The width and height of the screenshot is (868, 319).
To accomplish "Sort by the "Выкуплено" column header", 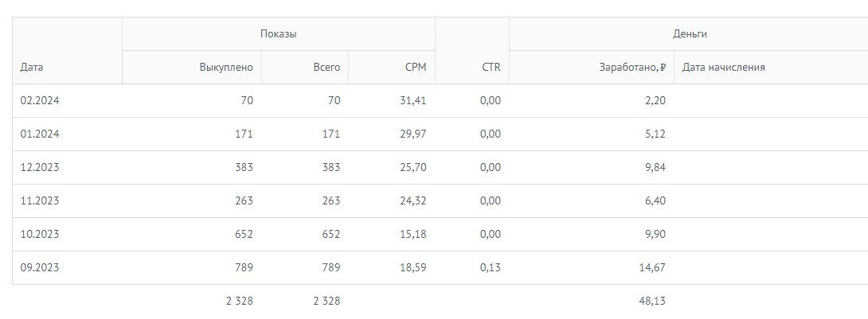I will tap(226, 68).
